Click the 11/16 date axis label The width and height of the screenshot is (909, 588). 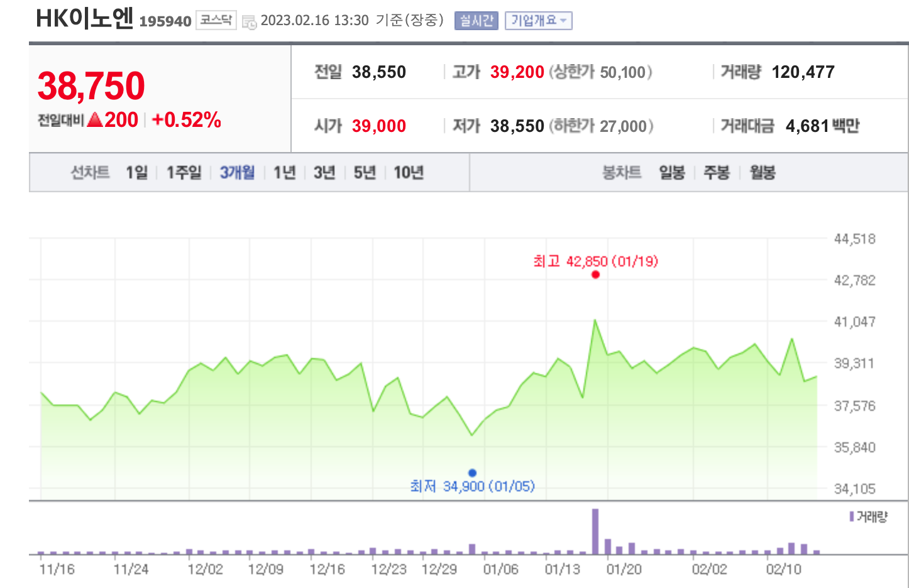pyautogui.click(x=57, y=569)
